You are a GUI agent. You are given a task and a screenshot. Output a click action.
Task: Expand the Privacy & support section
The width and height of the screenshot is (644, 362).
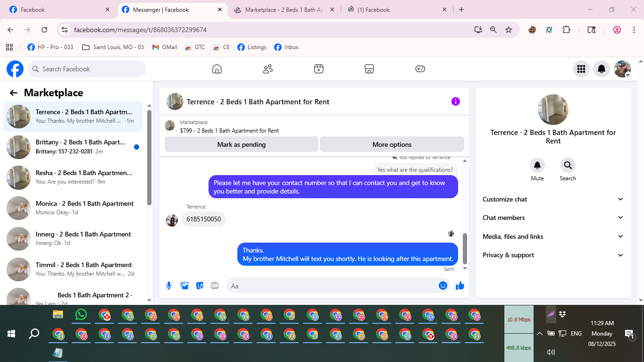pyautogui.click(x=553, y=255)
